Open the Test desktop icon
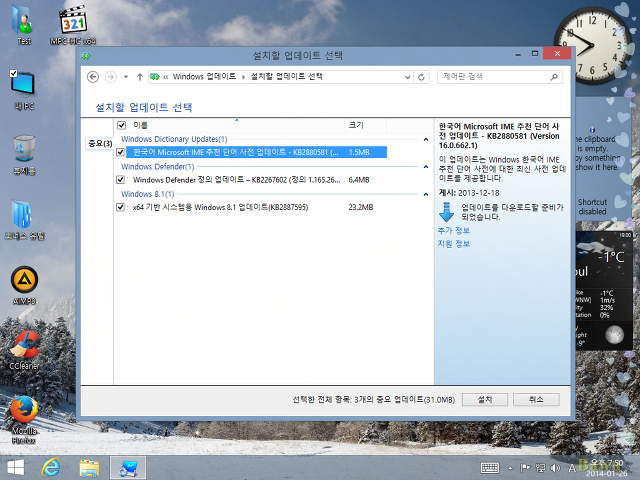Viewport: 640px width, 480px height. pyautogui.click(x=24, y=24)
